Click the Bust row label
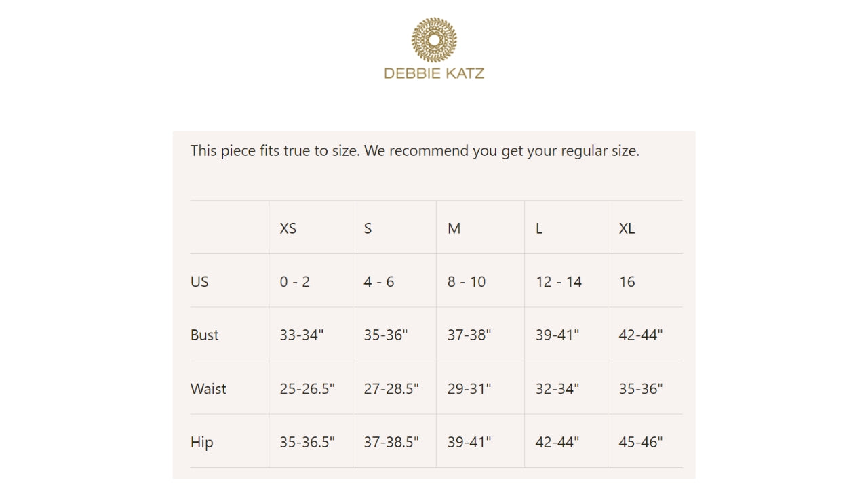 coord(205,335)
